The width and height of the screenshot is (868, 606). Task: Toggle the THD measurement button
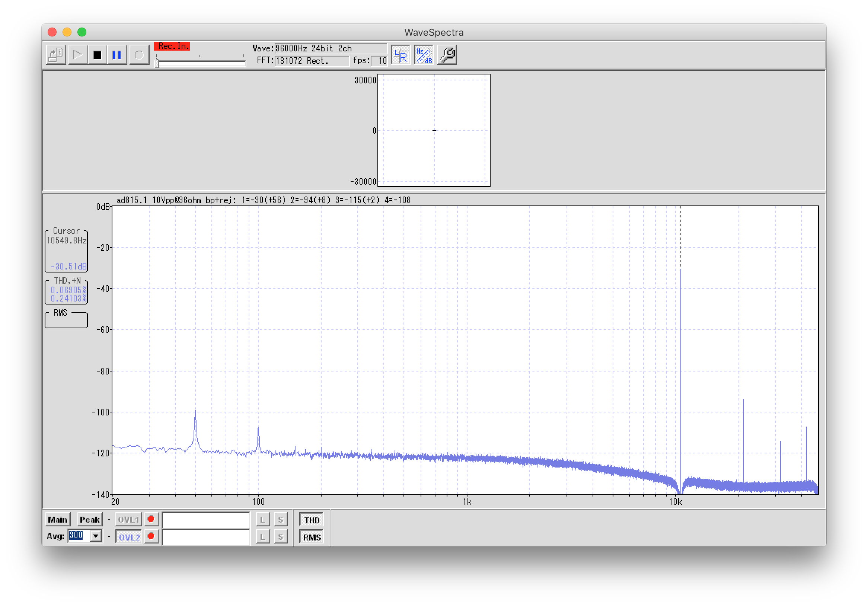click(312, 520)
